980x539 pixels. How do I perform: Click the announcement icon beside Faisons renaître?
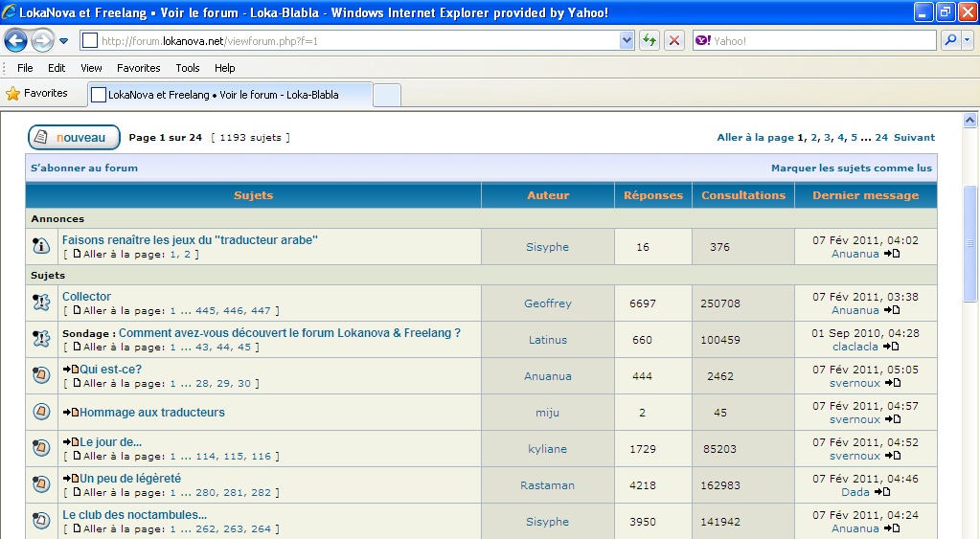(x=41, y=247)
